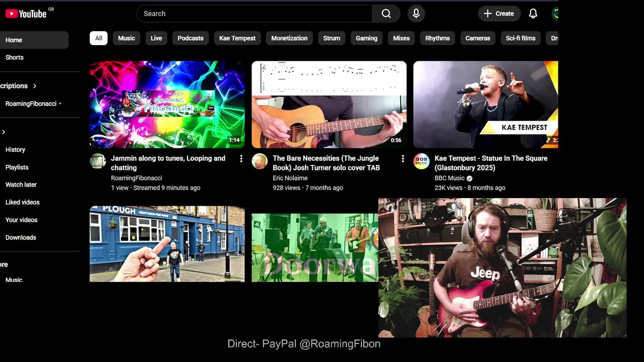Click '23K views • 8 months ago' text
The width and height of the screenshot is (644, 362).
point(470,188)
